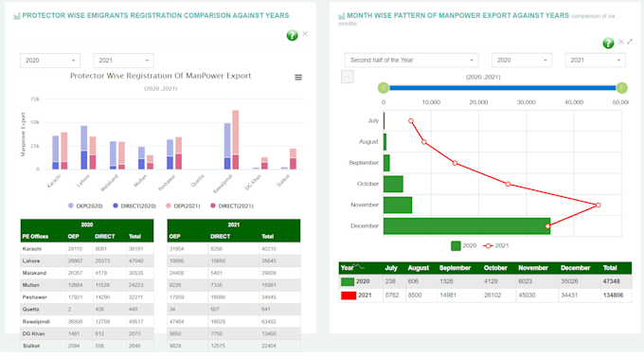
Task: Click the small button left of range slider
Action: click(348, 77)
